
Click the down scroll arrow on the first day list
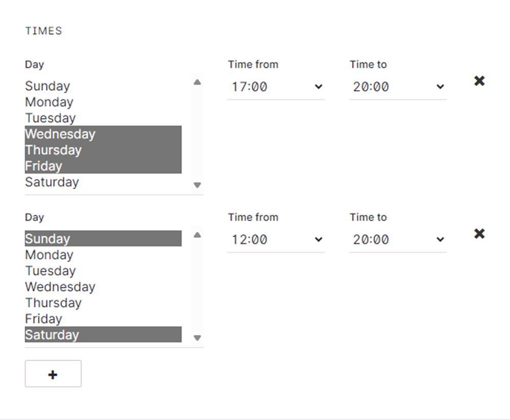tap(197, 185)
